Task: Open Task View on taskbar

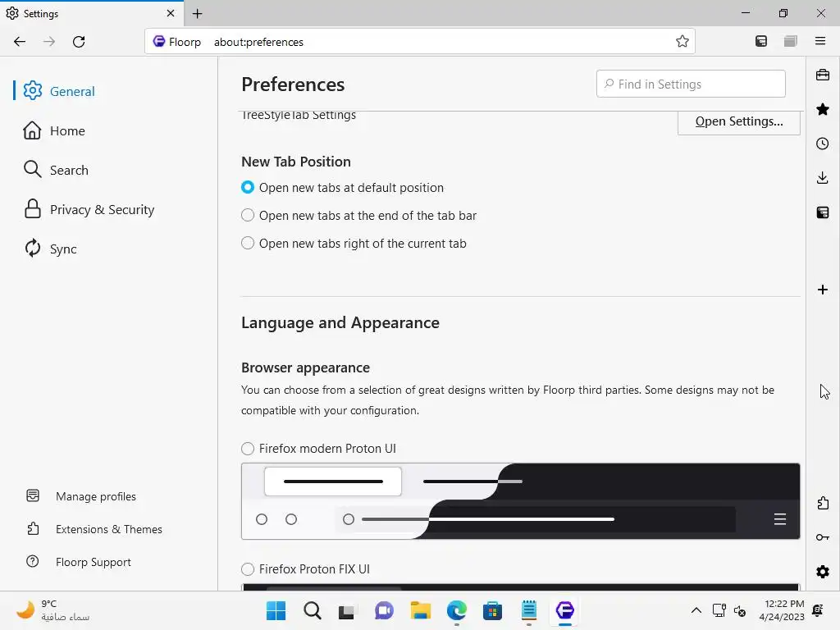Action: pos(347,610)
